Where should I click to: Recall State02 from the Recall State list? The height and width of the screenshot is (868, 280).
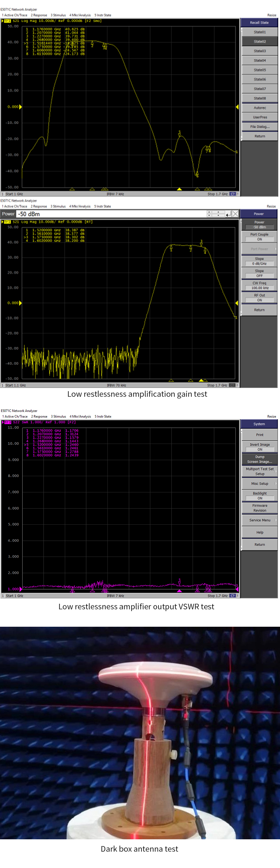tap(259, 41)
